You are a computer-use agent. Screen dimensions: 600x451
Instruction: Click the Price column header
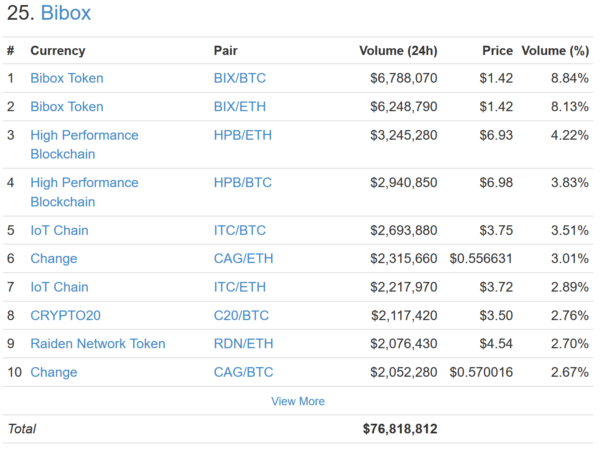pos(497,50)
